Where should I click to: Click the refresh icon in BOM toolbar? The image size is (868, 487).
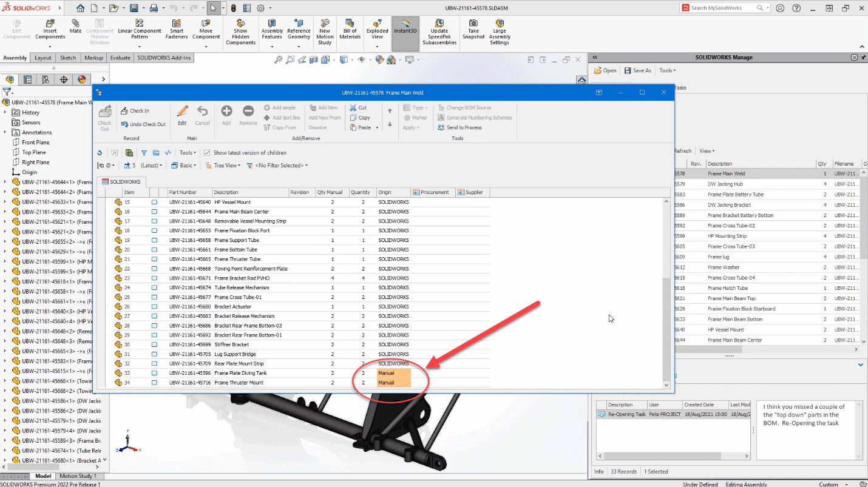point(100,153)
